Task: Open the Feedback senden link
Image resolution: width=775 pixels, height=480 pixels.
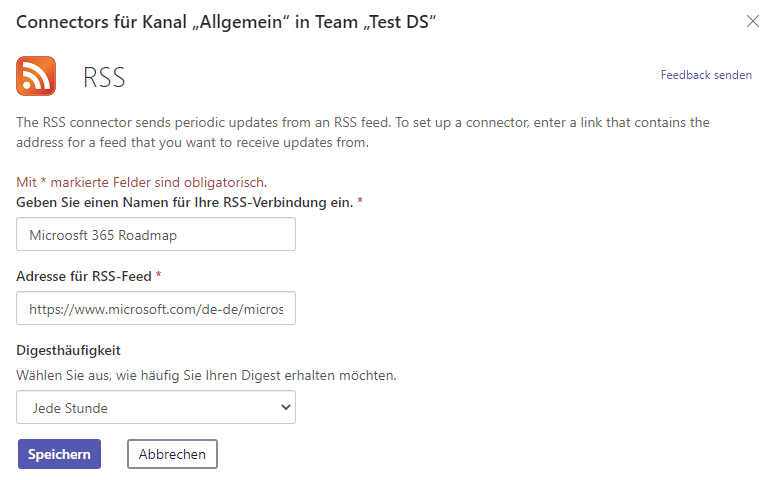Action: pos(706,75)
